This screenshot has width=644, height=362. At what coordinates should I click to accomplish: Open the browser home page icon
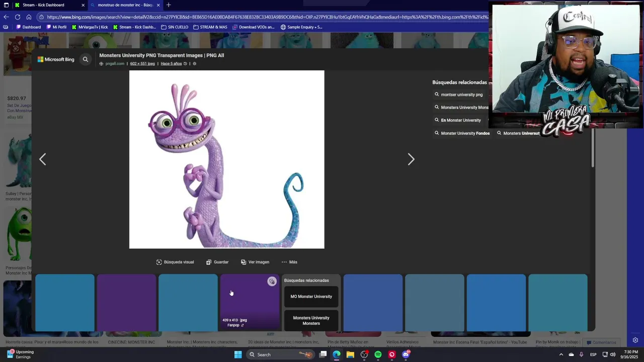pyautogui.click(x=29, y=17)
